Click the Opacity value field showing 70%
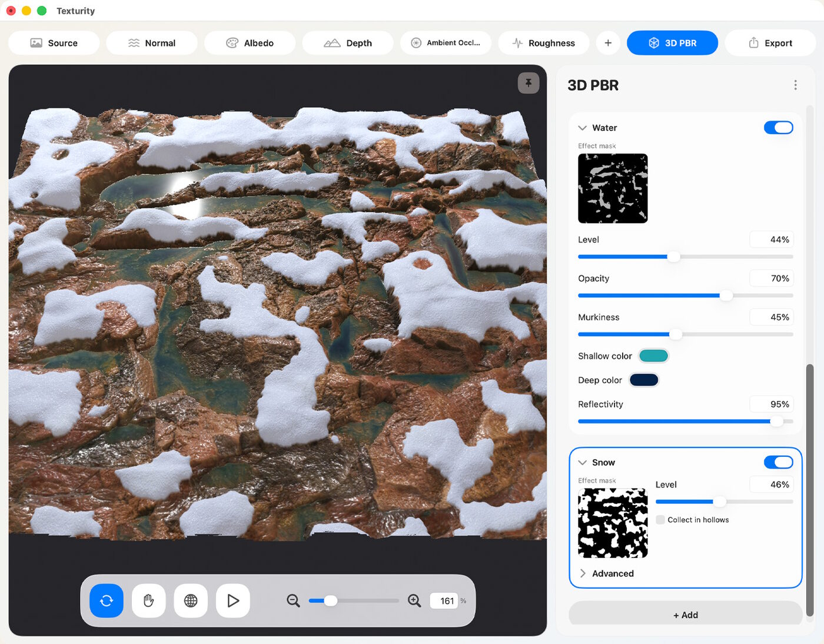Image resolution: width=824 pixels, height=644 pixels. coord(771,278)
